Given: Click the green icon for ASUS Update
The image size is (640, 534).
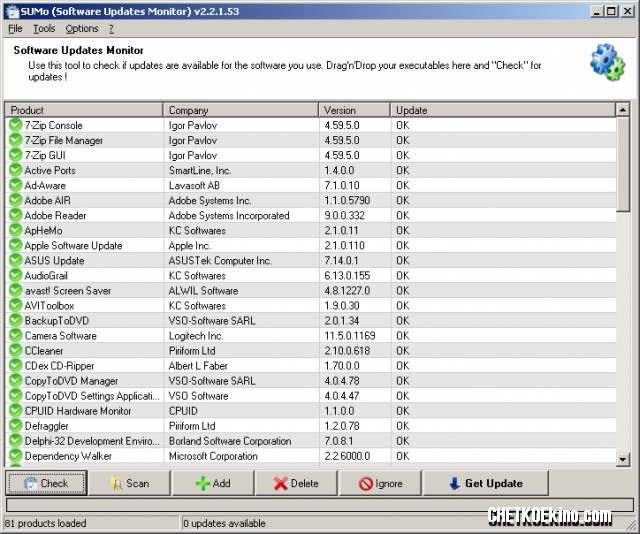Looking at the screenshot, I should tap(16, 260).
